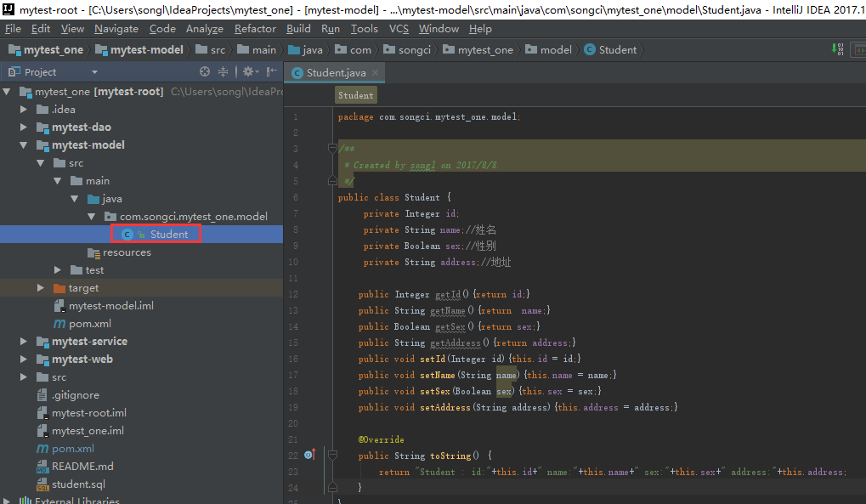Open the VCS menu

[399, 29]
